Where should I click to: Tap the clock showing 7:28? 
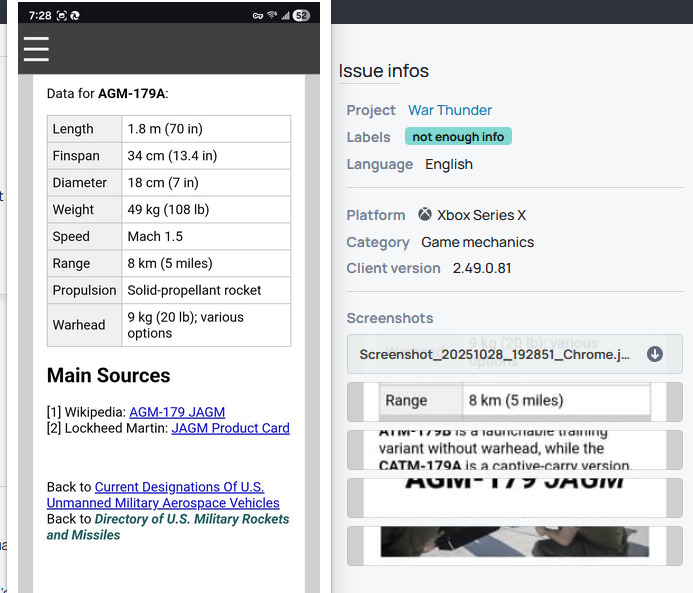coord(40,16)
